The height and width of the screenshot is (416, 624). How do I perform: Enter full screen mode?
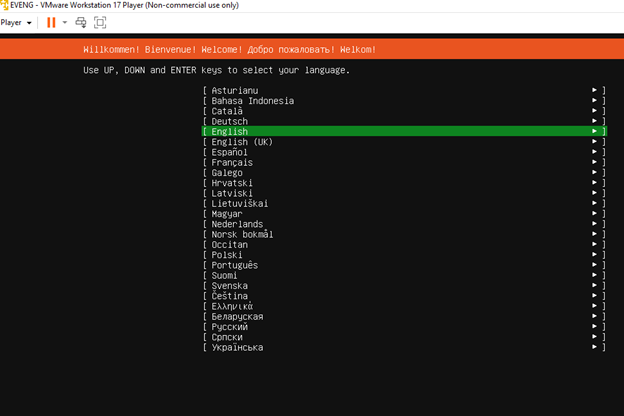(100, 22)
